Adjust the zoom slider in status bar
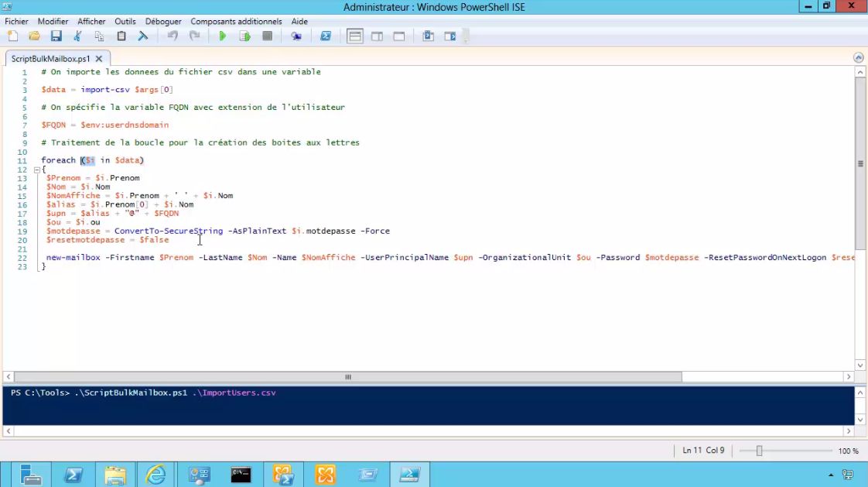Image resolution: width=868 pixels, height=487 pixels. pyautogui.click(x=759, y=451)
